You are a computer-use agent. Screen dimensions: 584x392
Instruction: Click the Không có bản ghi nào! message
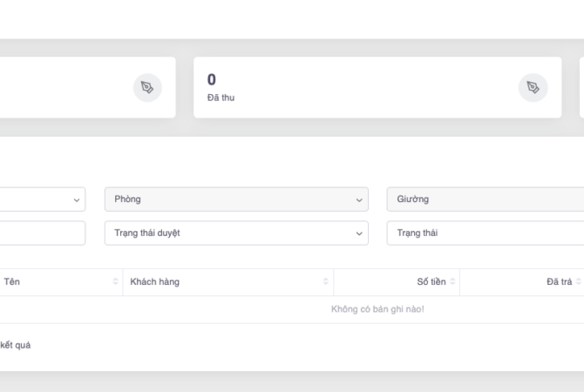pos(377,309)
